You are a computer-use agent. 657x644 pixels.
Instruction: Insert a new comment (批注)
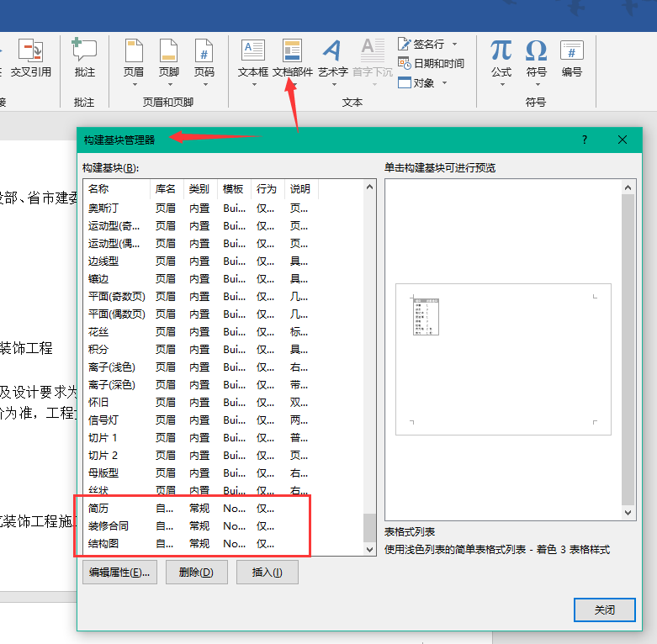pos(84,58)
